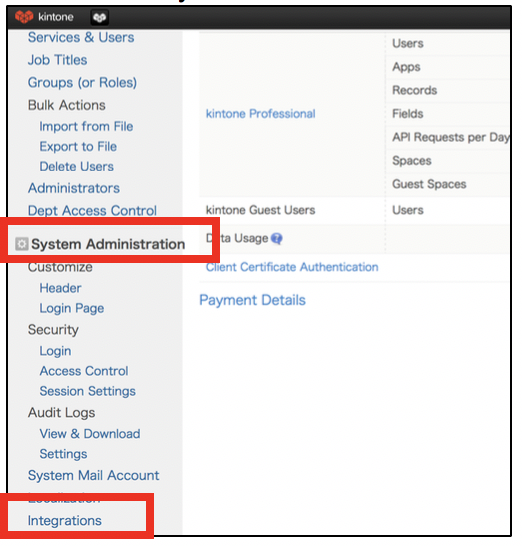522x546 pixels.
Task: Click the Security section label
Action: click(53, 330)
